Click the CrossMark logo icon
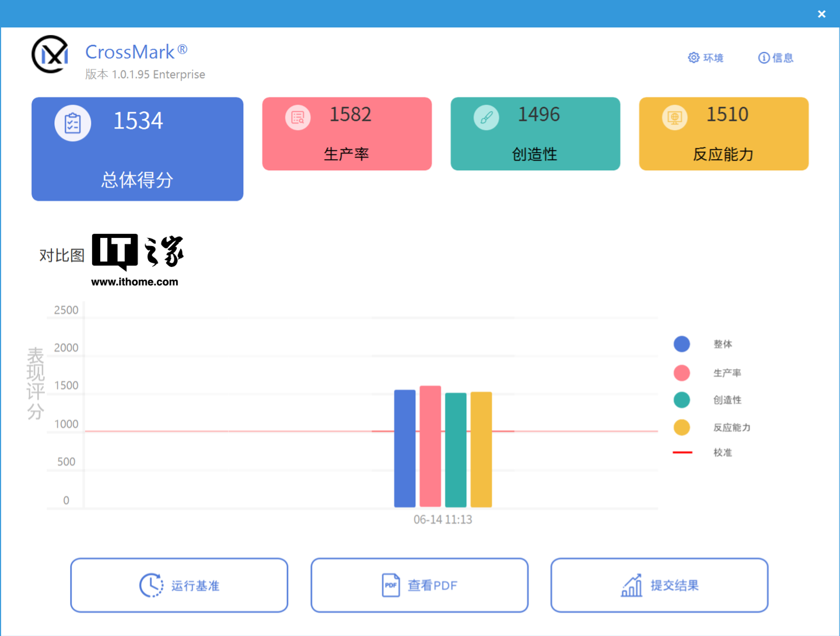840x636 pixels. 50,54
